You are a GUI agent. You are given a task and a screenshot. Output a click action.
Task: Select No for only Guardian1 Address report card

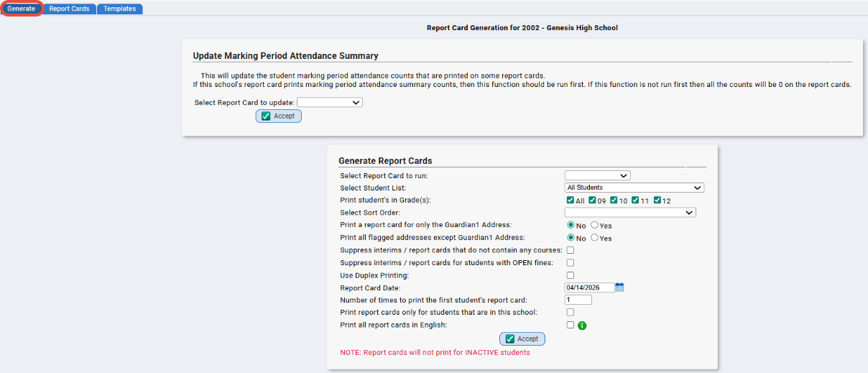[x=571, y=226]
